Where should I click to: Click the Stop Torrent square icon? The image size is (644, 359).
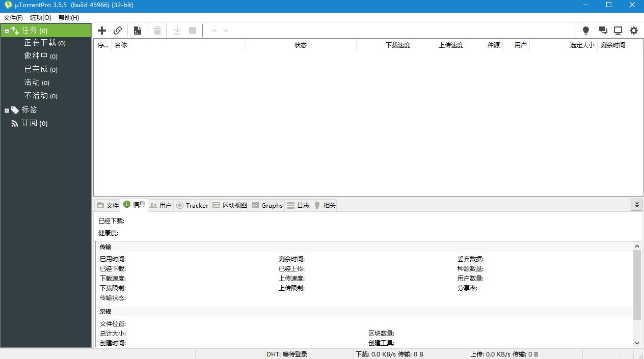(192, 30)
